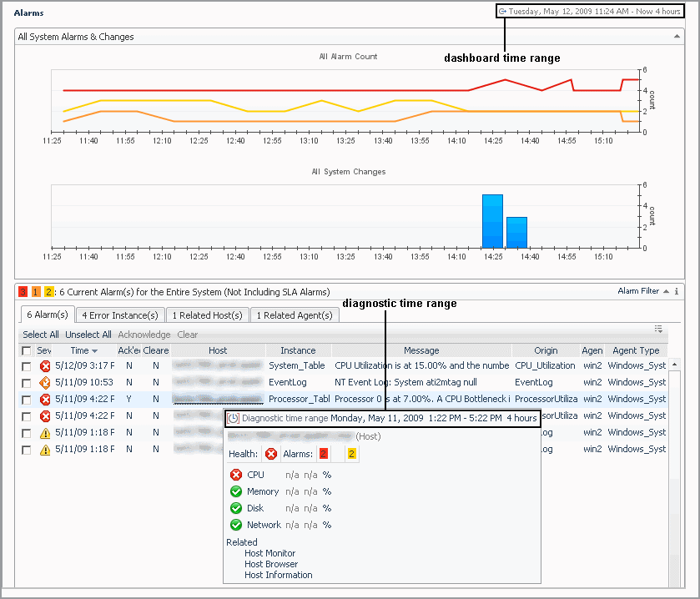This screenshot has height=599, width=700.
Task: Click the Network status check icon
Action: pyautogui.click(x=235, y=525)
